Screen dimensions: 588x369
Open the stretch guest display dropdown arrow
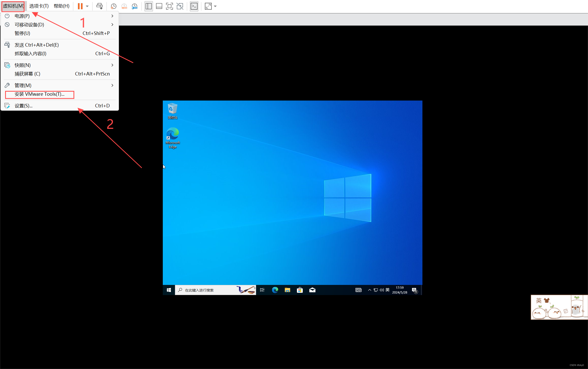pyautogui.click(x=215, y=6)
